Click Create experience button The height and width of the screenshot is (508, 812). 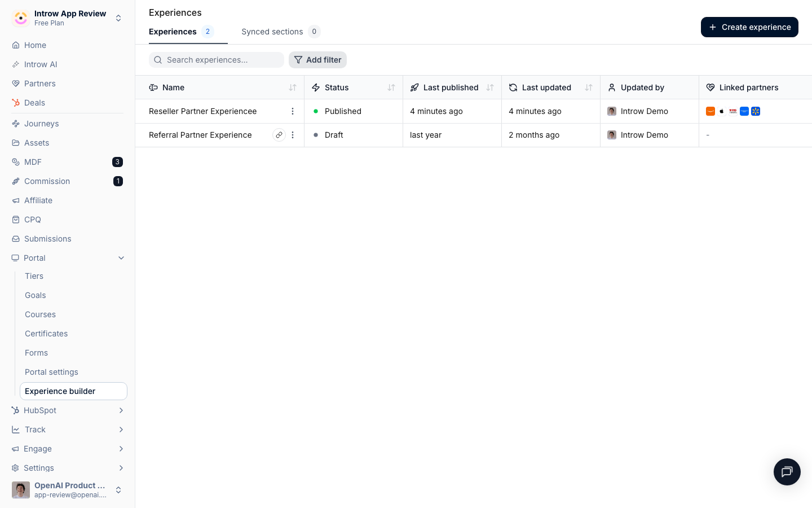click(x=749, y=27)
